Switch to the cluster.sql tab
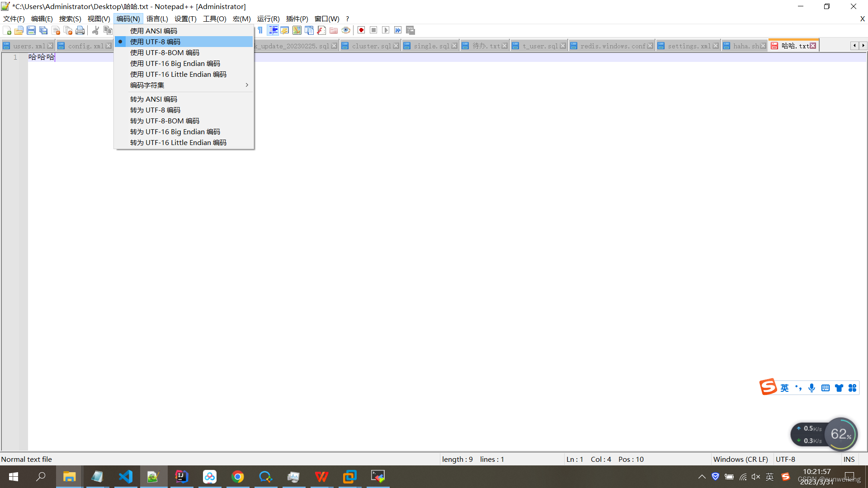The height and width of the screenshot is (488, 868). click(x=371, y=46)
